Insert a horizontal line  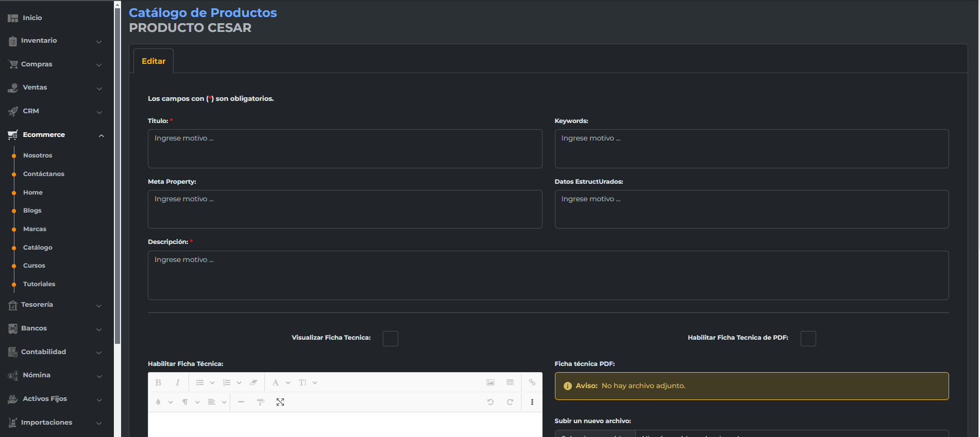coord(241,402)
